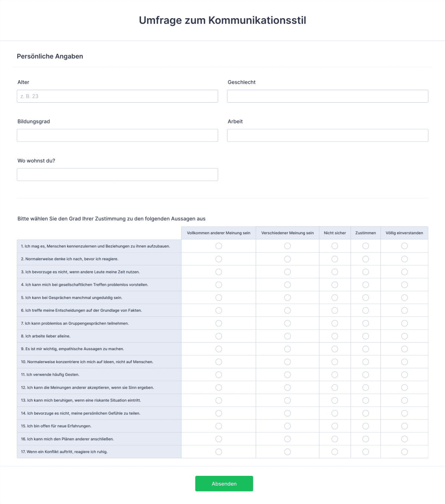Select 'Nicht sicher' for statement 13 about calming down
Image resolution: width=445 pixels, height=504 pixels.
coord(334,400)
